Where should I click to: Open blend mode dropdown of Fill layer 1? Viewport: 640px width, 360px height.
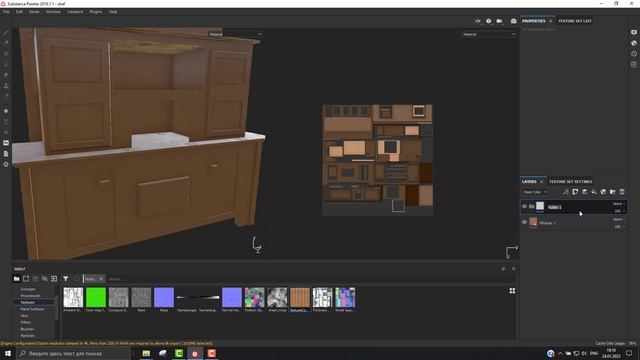[619, 220]
